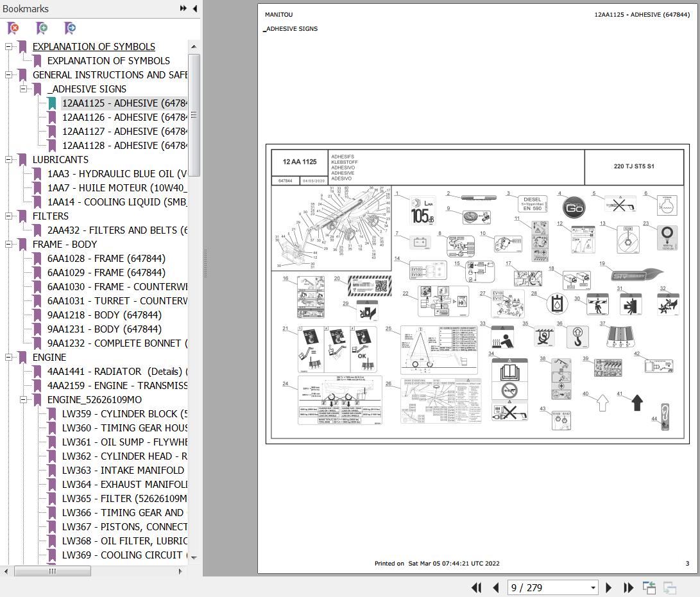The height and width of the screenshot is (597, 700).
Task: Click the previous view icon
Action: coord(649,587)
